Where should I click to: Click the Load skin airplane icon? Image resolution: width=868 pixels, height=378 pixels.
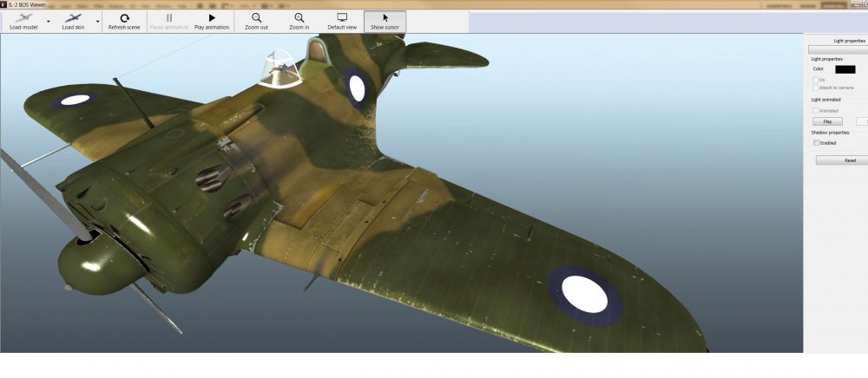click(74, 17)
